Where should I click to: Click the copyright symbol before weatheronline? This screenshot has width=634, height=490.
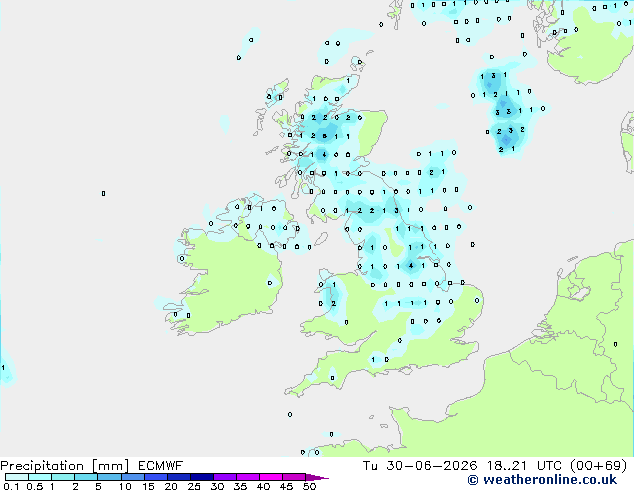coord(473,480)
